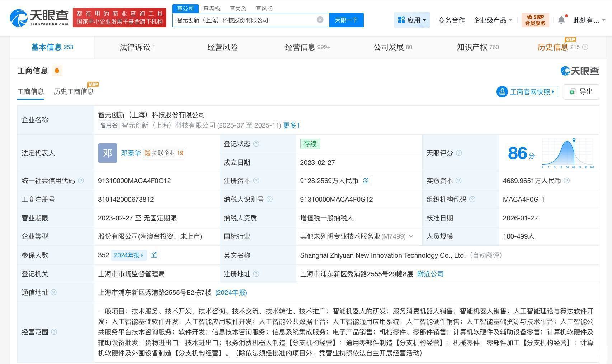This screenshot has height=364, width=612.
Task: Open chart icon next to 注册资本
Action: coord(366,181)
